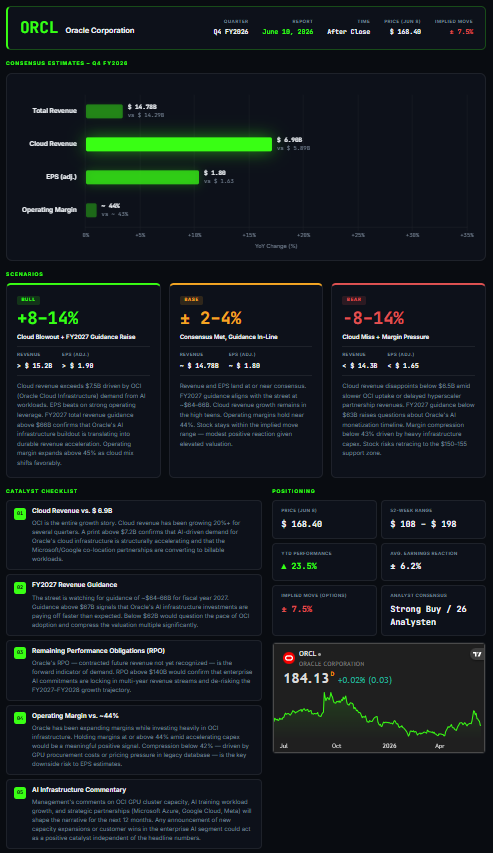Click the orange BASE scenario tag
Screen dimensions: 493x853
tap(191, 300)
